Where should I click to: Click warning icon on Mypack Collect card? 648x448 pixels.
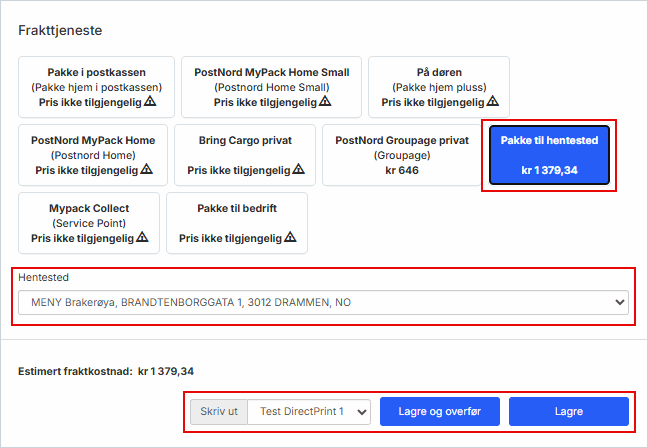[x=142, y=238]
